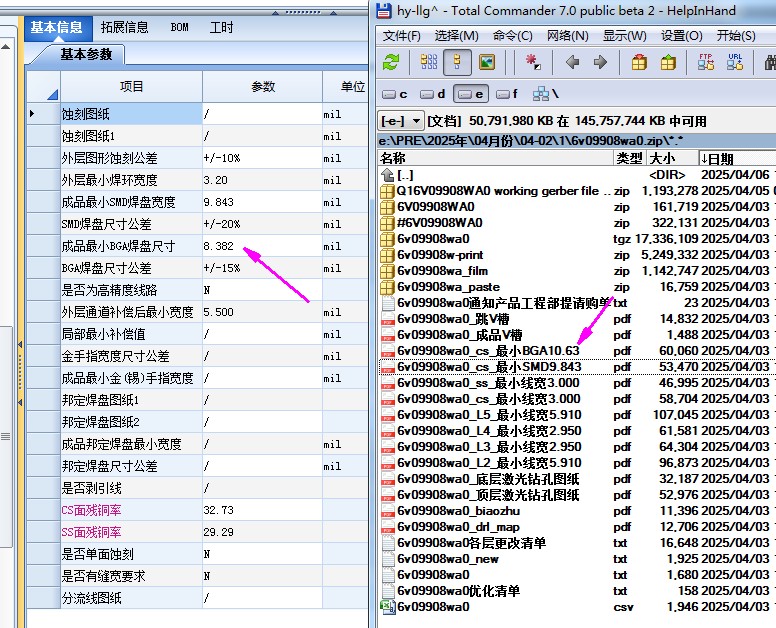776x628 pixels.
Task: Switch to the BOM tab
Action: 180,28
